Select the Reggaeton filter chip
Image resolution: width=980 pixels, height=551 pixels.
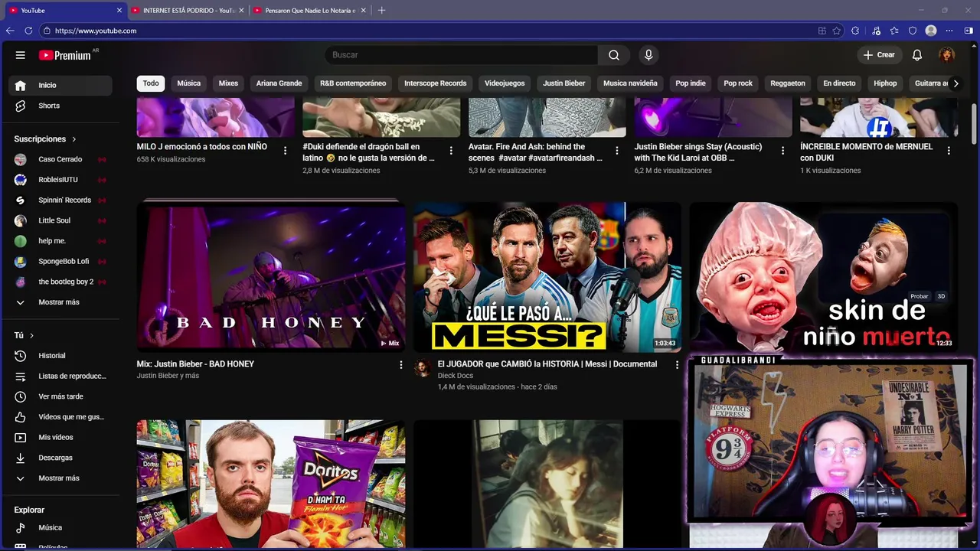tap(788, 83)
